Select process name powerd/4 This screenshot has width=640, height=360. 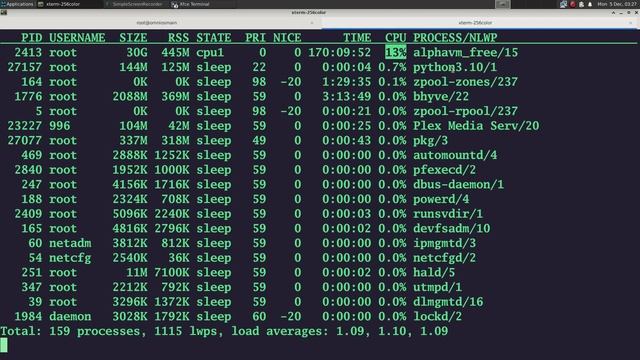(441, 199)
